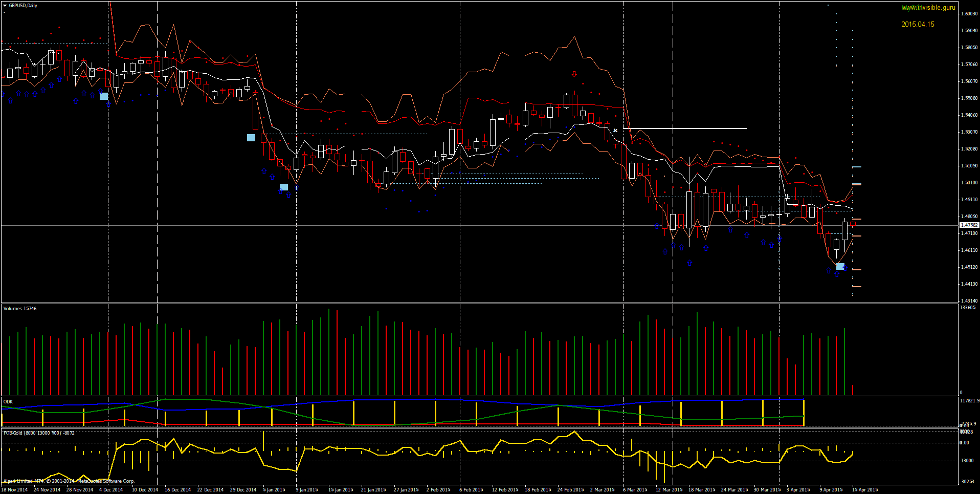The width and height of the screenshot is (980, 494).
Task: Click the 24 Feb 2015 date label
Action: point(570,490)
